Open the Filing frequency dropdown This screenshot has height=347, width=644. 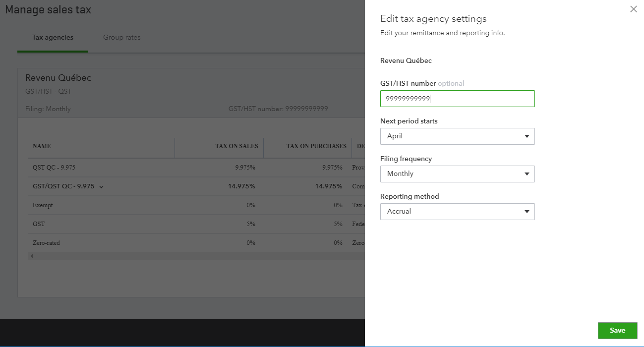click(457, 174)
